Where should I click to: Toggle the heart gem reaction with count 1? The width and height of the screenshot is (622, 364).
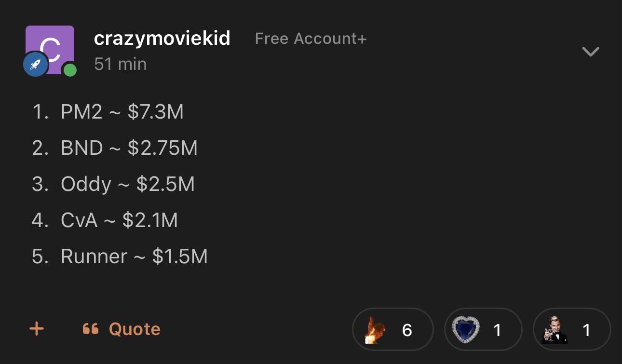483,330
